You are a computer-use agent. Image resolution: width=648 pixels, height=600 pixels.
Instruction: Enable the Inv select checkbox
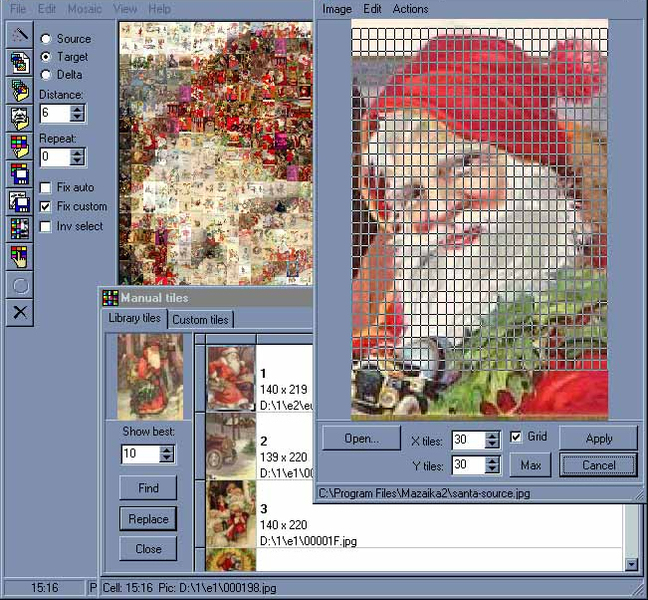(x=45, y=226)
